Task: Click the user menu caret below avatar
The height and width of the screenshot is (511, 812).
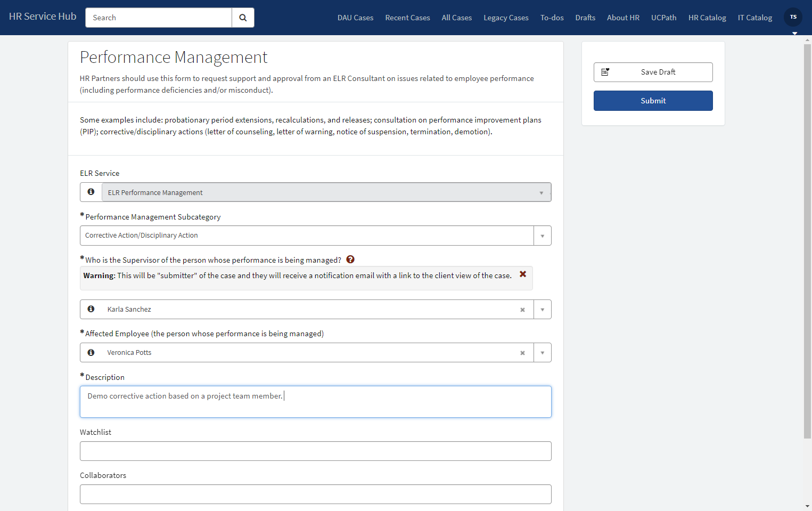Action: click(794, 33)
